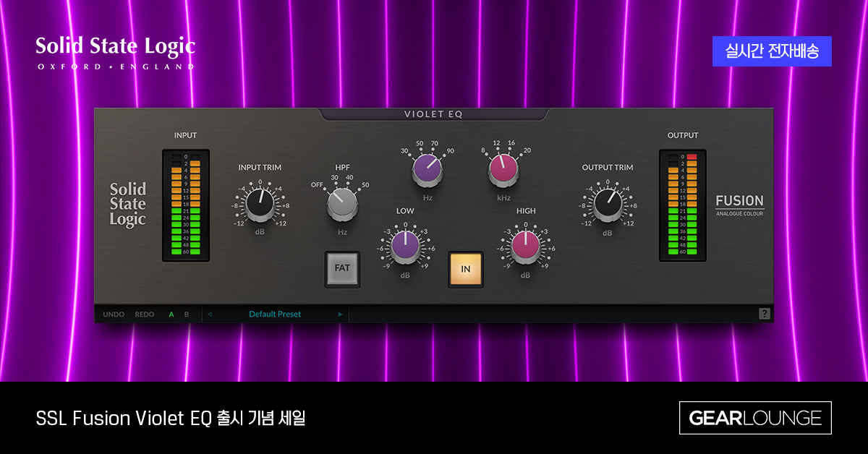Toggle the IN bypass button
The image size is (868, 454).
(465, 269)
